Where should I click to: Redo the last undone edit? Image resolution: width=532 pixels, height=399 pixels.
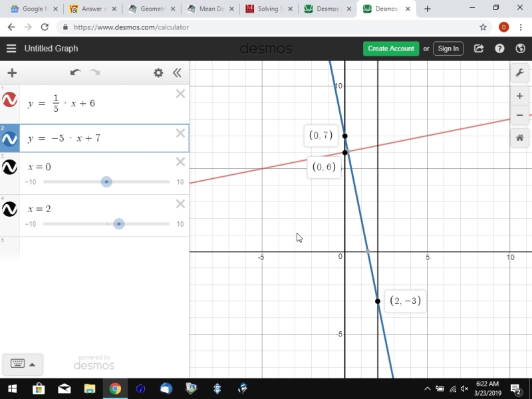(94, 72)
